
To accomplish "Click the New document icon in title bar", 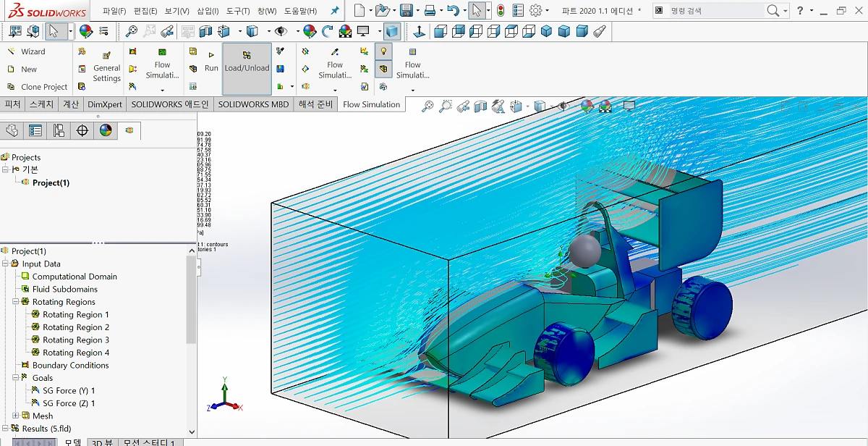I will [x=359, y=11].
